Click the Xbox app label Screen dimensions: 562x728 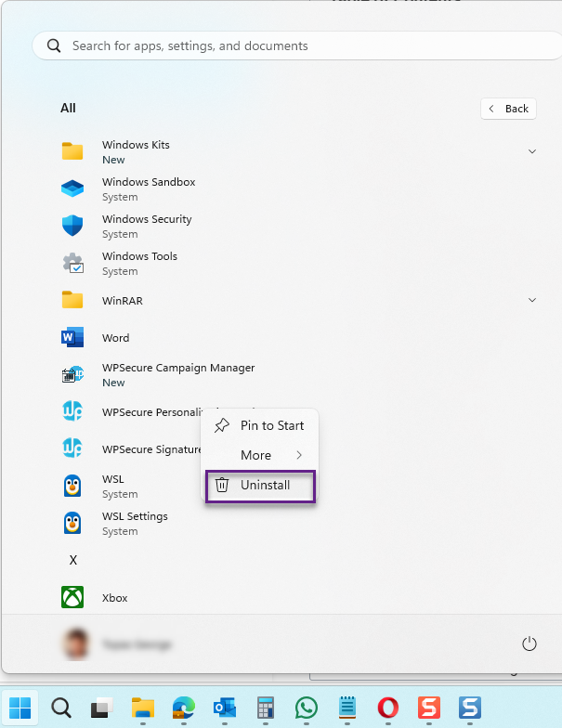point(115,598)
